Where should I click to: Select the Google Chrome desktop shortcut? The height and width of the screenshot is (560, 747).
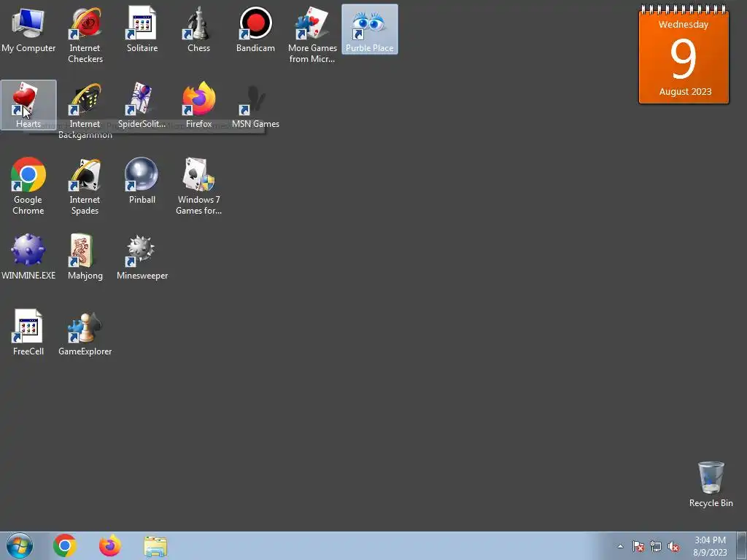pos(28,187)
